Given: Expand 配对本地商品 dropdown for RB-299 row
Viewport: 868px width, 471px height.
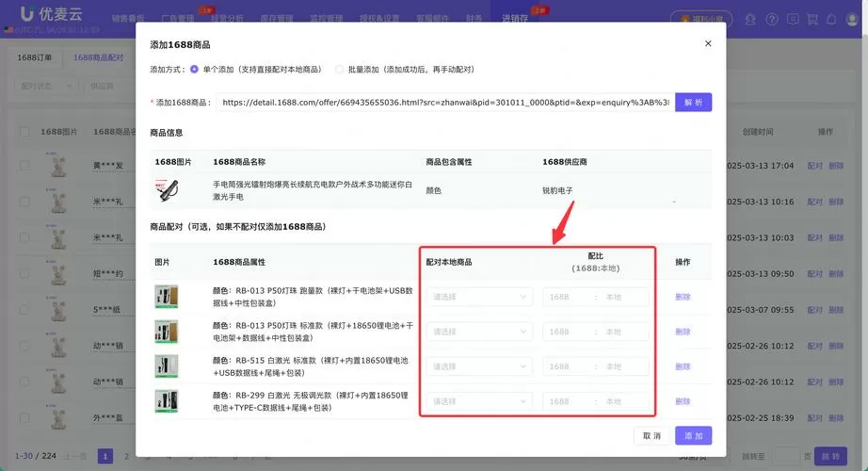Looking at the screenshot, I should [x=479, y=401].
